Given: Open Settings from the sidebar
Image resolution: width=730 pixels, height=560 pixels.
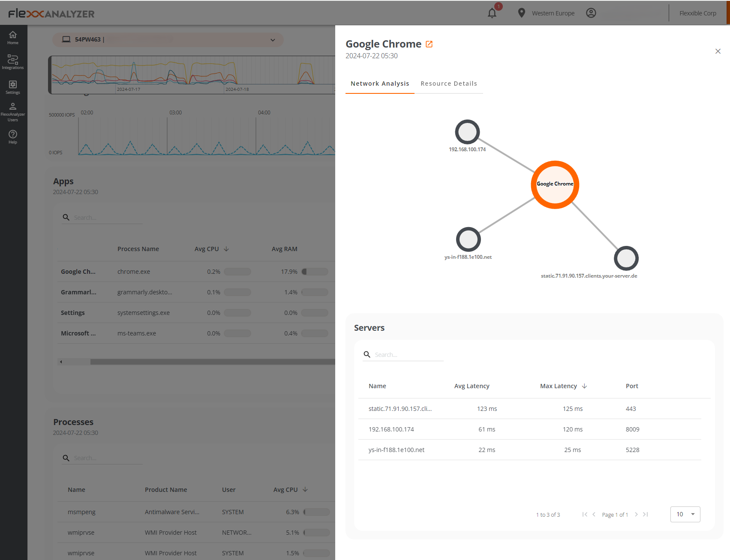Looking at the screenshot, I should pos(13,87).
